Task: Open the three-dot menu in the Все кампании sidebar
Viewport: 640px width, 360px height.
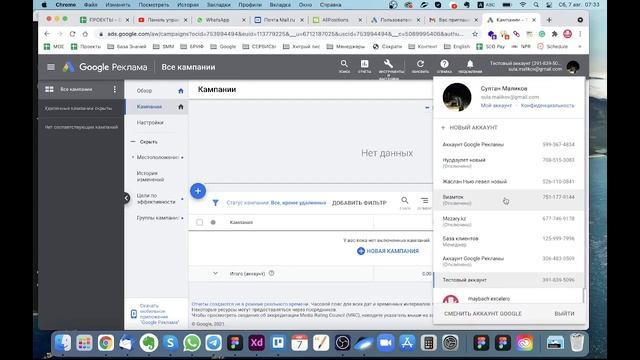Action: click(x=115, y=89)
